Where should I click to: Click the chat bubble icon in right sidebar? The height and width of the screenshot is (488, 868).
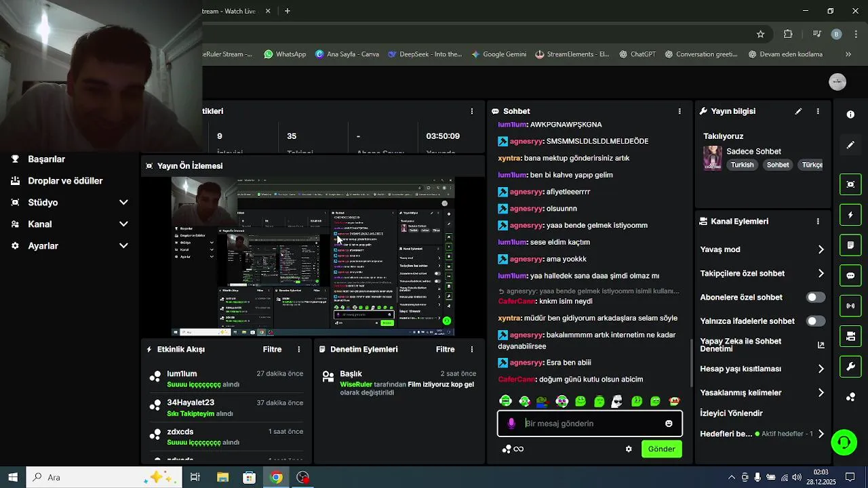tap(850, 276)
